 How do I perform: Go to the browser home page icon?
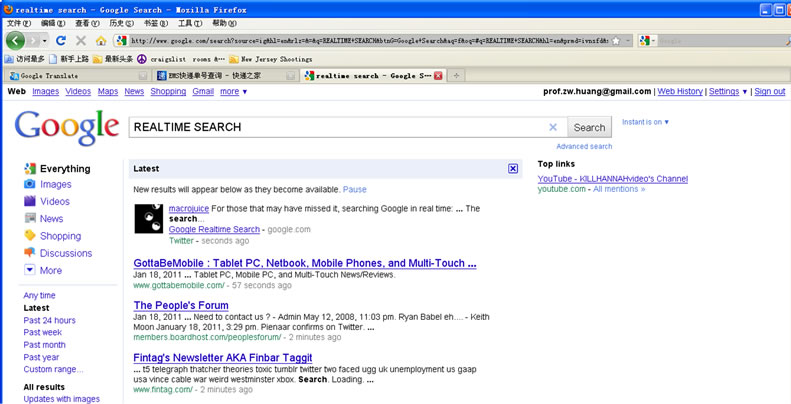(x=101, y=41)
